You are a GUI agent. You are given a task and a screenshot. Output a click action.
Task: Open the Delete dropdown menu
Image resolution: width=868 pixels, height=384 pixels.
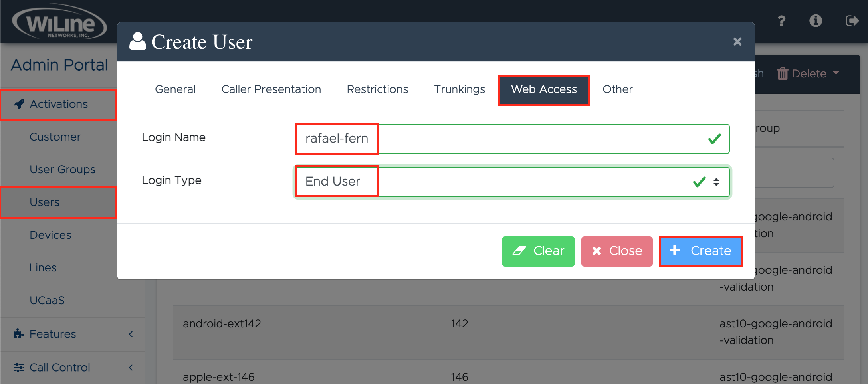point(808,74)
